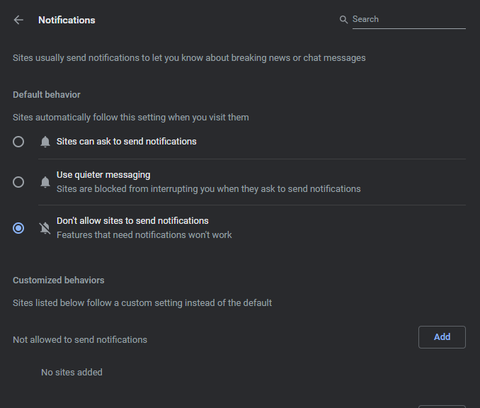
Task: Click Not allowed to send notifications label
Action: coord(80,340)
